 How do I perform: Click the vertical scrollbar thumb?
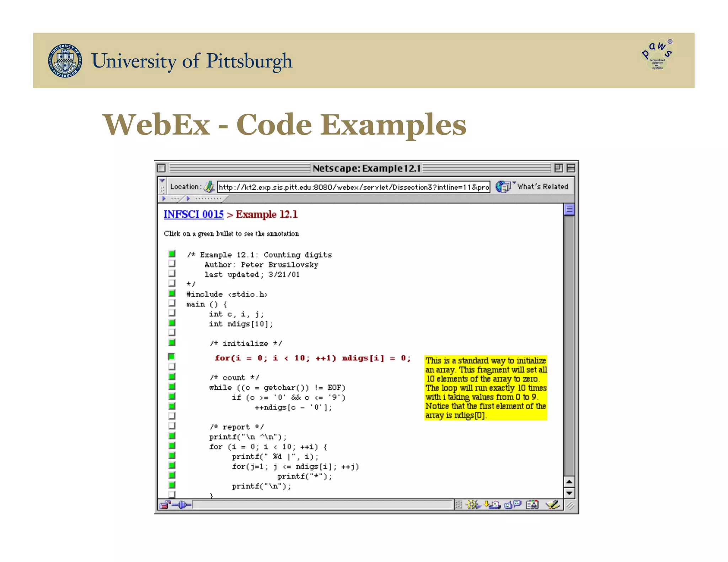click(x=569, y=209)
